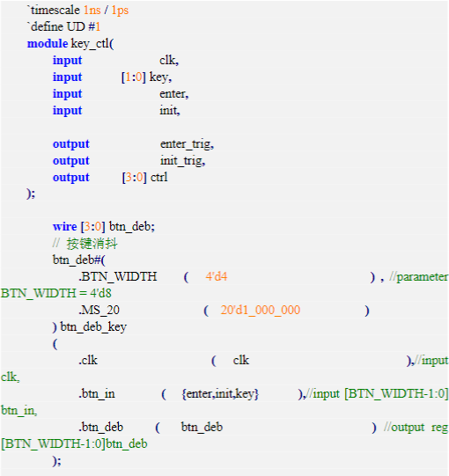Click the clk input port name
This screenshot has width=449, height=476.
tap(169, 61)
